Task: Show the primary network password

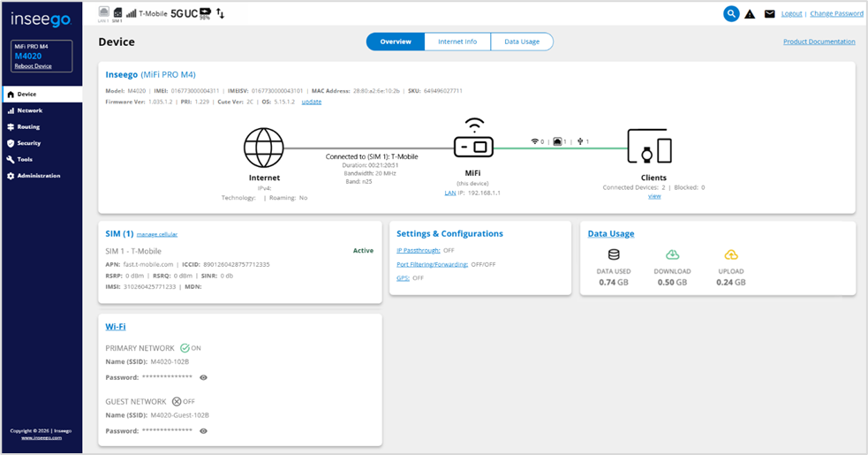Action: [203, 377]
